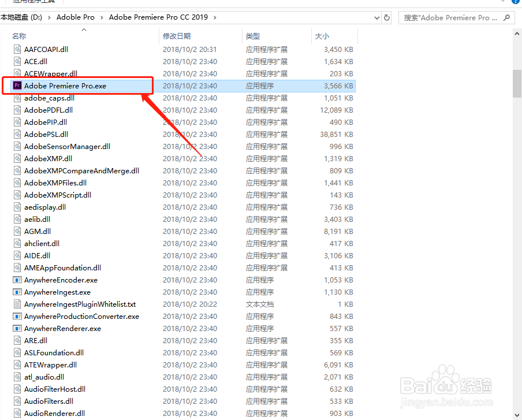Select the file name aedisplay.dll
The image size is (522, 420).
point(45,207)
